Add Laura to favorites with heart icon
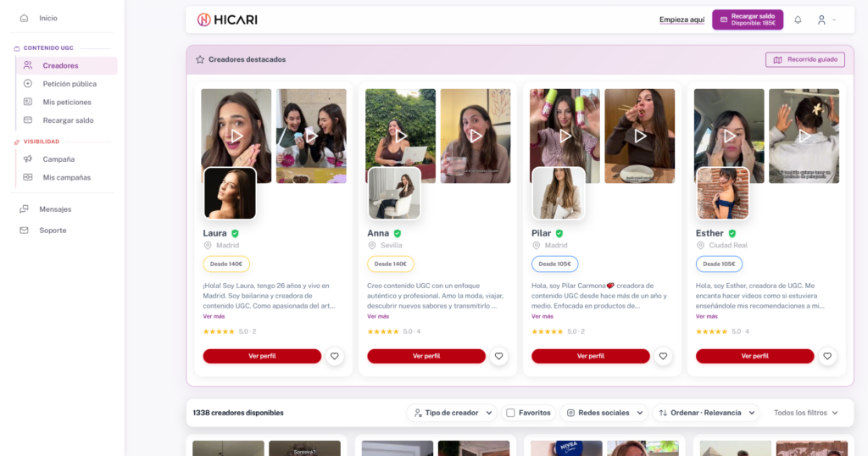Screen dimensions: 868x456 click(335, 356)
